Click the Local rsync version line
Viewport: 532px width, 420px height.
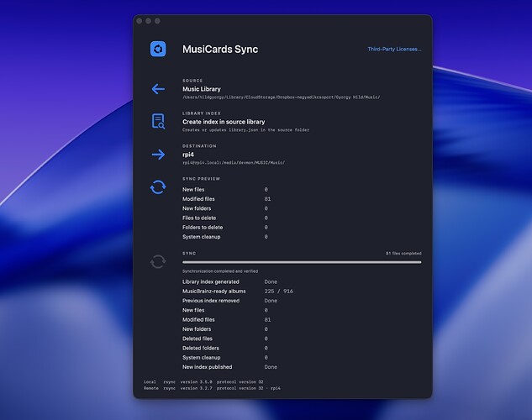203,382
